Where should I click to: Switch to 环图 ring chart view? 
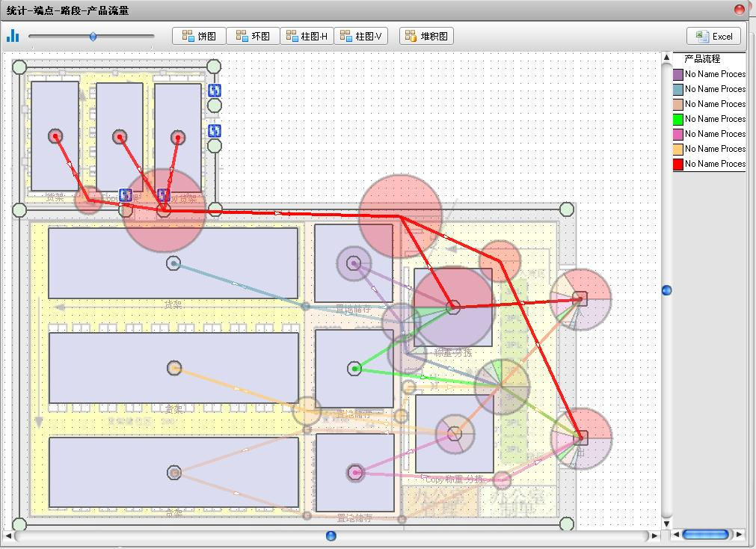click(x=253, y=36)
